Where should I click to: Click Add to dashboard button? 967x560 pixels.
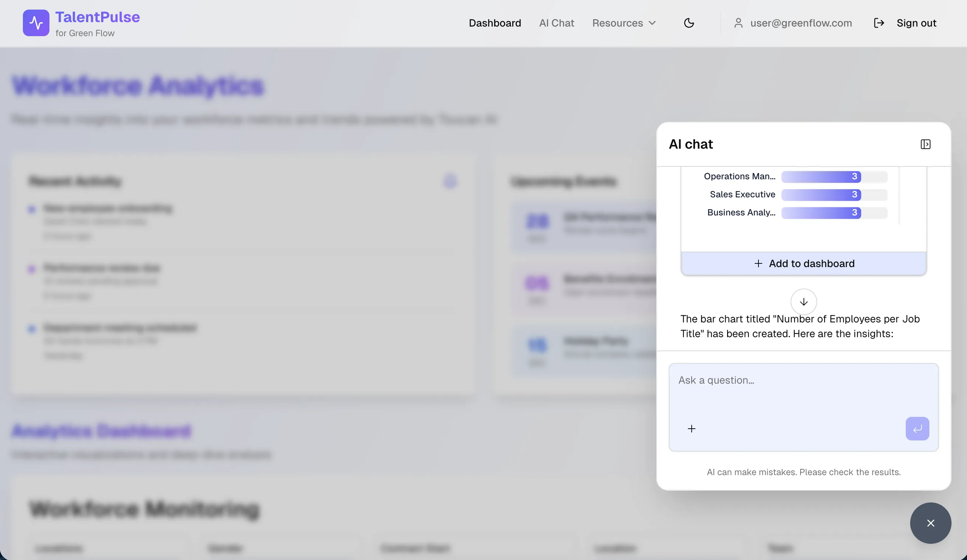pos(803,263)
